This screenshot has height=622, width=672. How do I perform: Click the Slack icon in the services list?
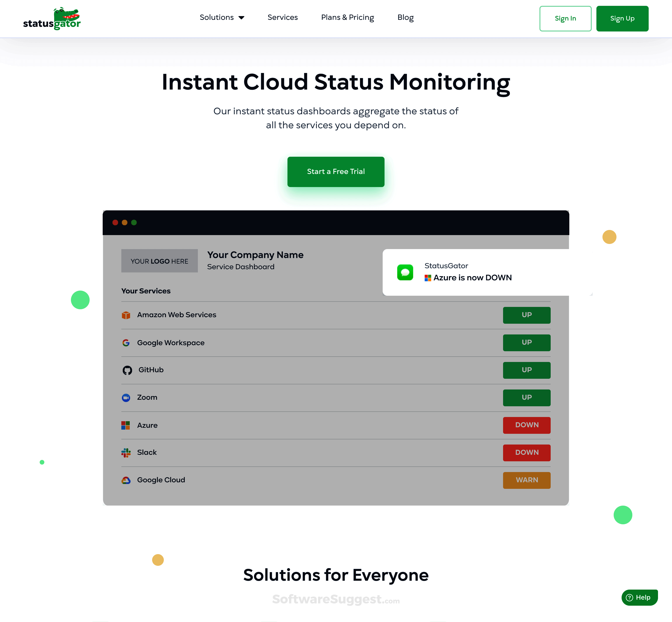[x=126, y=453]
